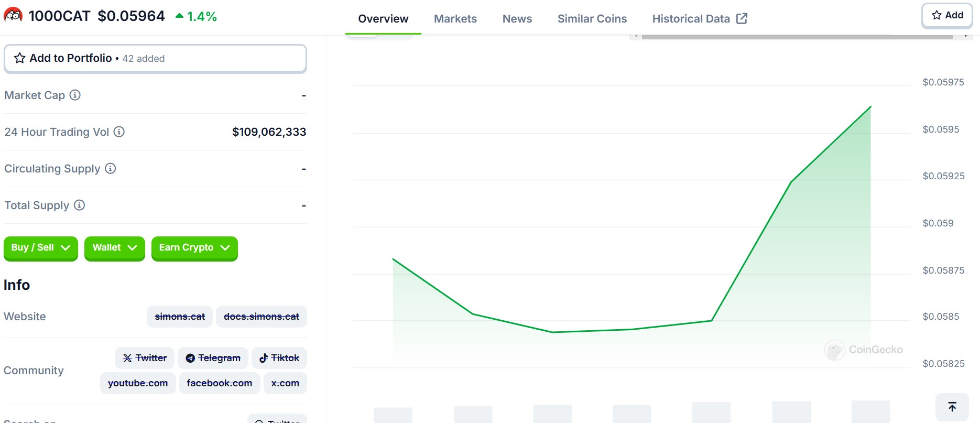Click the right arrow of the chart scrollbar
The width and height of the screenshot is (980, 423).
point(965,37)
